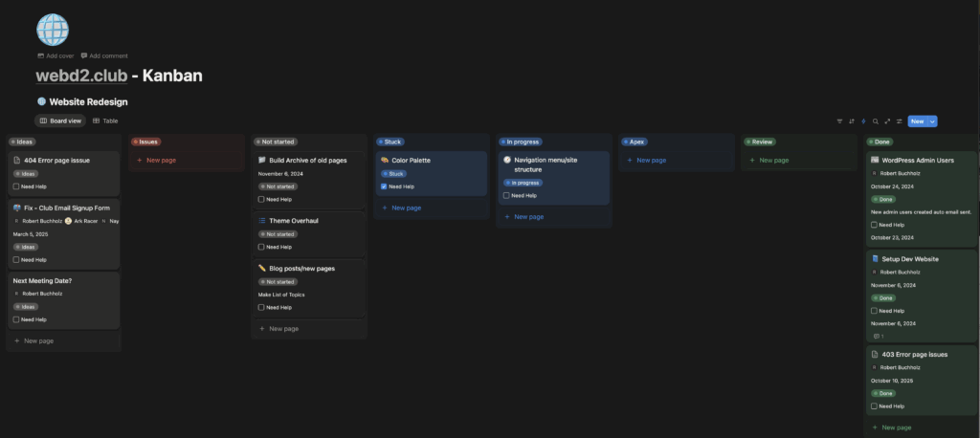Tick Need Help on Navigation menu/site structure card
This screenshot has width=980, height=438.
pos(506,195)
